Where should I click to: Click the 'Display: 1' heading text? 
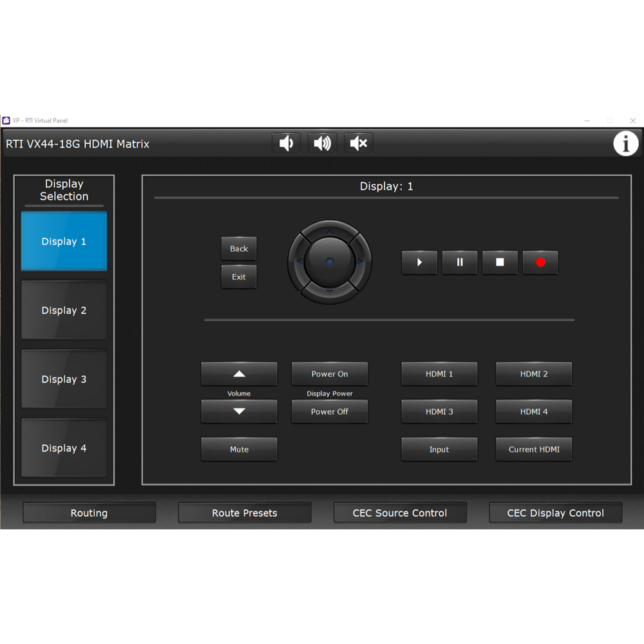[386, 187]
